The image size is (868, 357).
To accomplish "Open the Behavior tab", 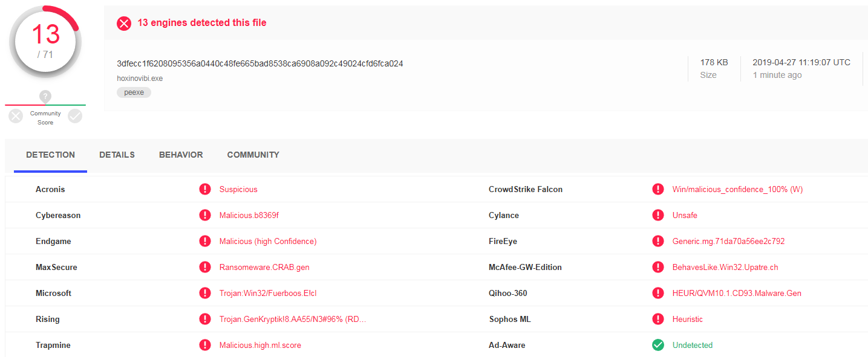I will coord(181,155).
